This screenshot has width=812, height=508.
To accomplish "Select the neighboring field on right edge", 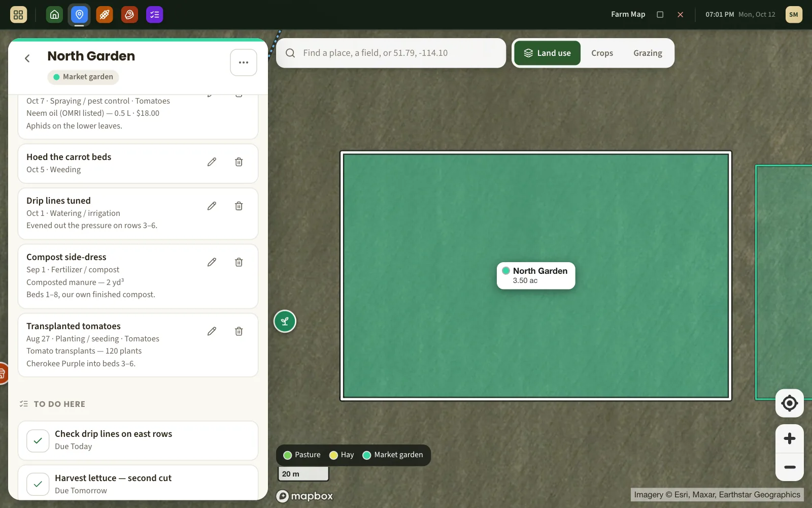I will pyautogui.click(x=784, y=282).
